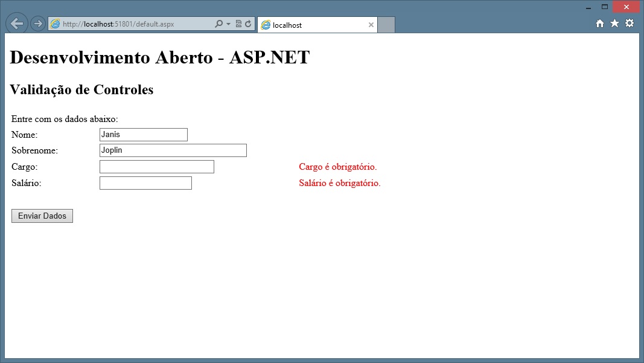Open the Tools gear menu
644x363 pixels.
point(630,24)
